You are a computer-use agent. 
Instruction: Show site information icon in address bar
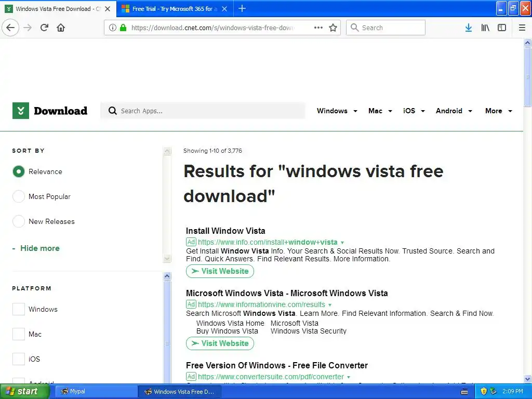click(x=113, y=28)
